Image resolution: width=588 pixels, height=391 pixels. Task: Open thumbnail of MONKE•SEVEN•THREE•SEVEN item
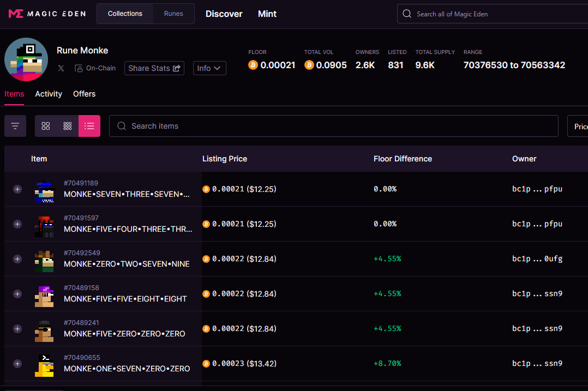click(44, 191)
